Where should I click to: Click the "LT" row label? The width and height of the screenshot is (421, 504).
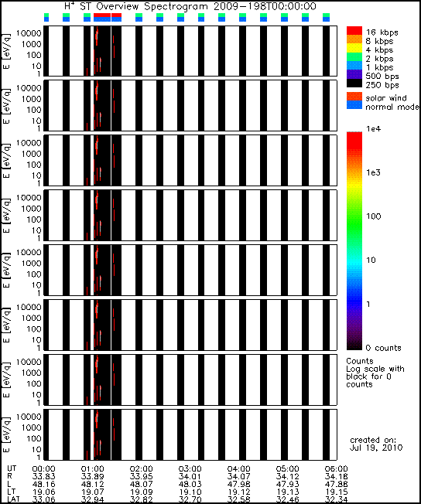(x=12, y=492)
